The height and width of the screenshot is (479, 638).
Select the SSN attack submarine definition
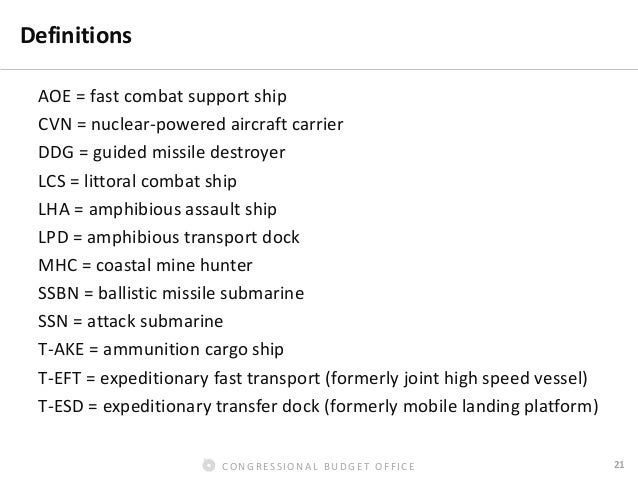pos(130,322)
